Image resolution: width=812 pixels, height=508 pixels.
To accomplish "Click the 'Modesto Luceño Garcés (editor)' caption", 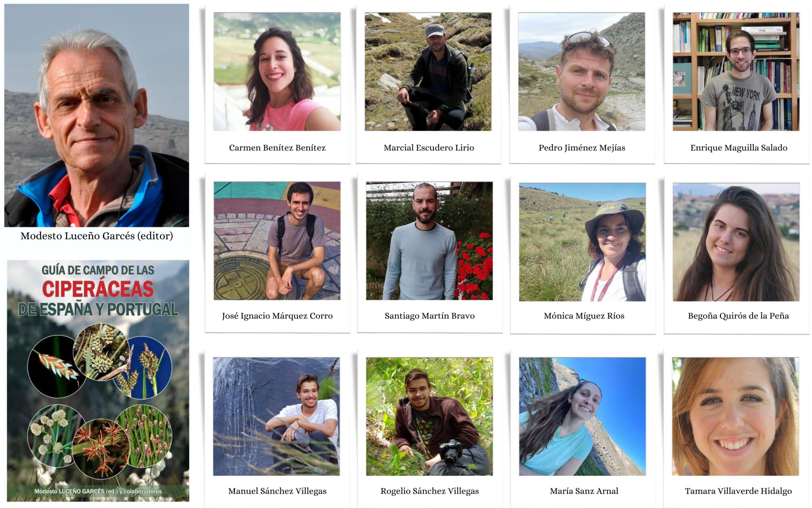I will [x=97, y=236].
